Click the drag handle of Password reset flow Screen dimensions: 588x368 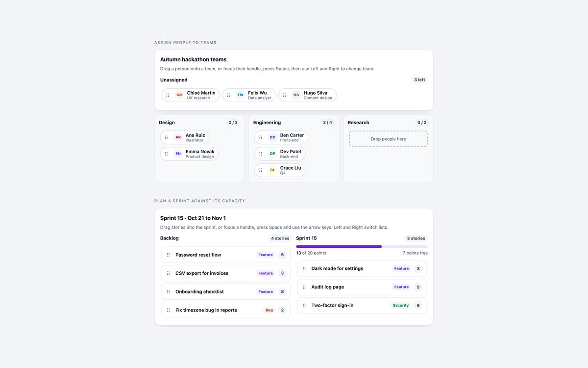coord(168,255)
